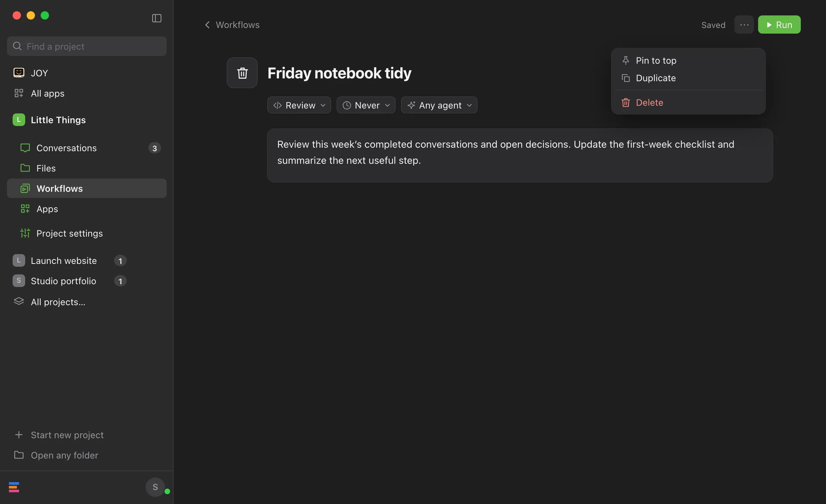Run the workflow with the green button

[779, 24]
